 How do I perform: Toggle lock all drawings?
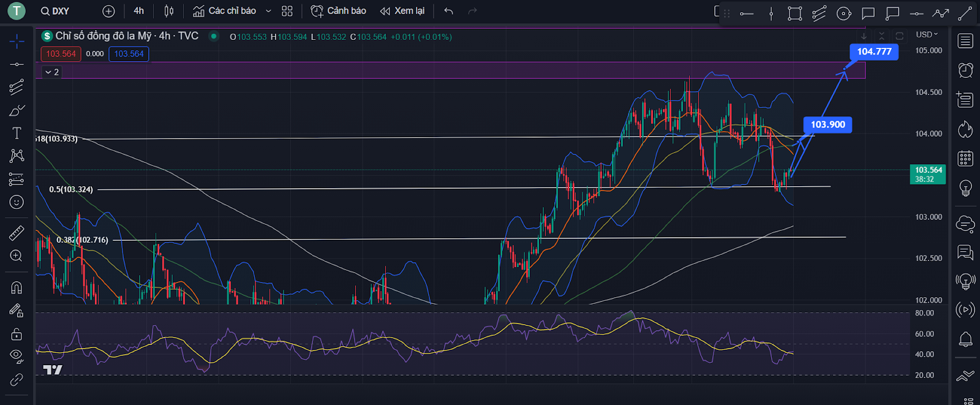(17, 334)
